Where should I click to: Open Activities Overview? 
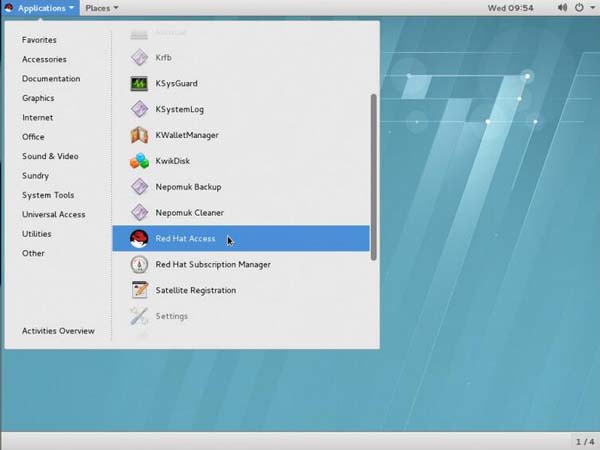(58, 331)
